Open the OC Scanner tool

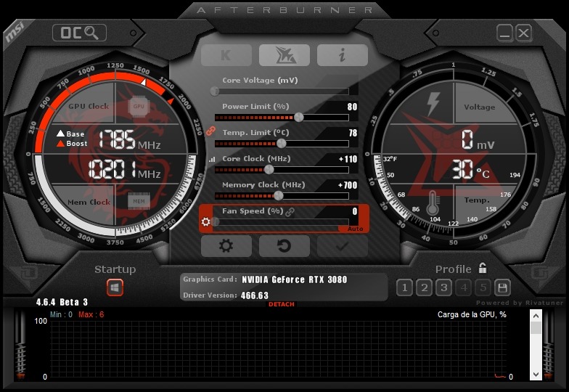click(80, 33)
